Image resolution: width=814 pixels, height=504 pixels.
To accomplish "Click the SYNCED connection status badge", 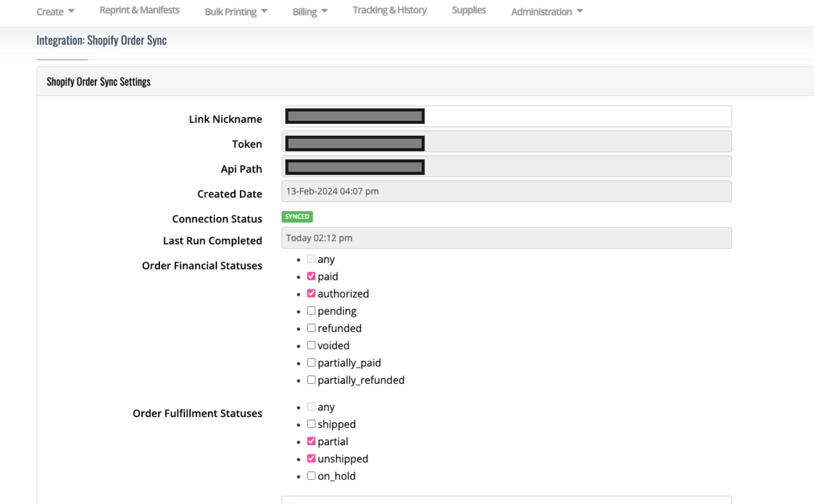I will point(297,217).
